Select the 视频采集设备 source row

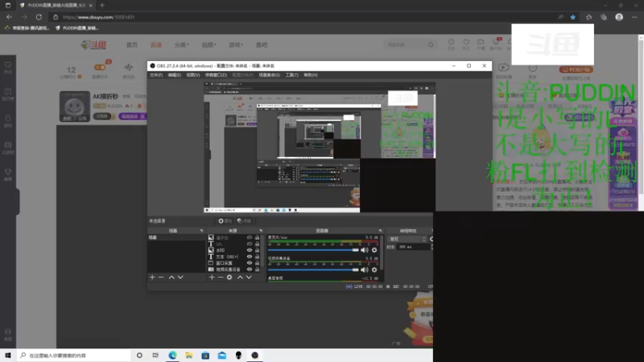[x=233, y=269]
